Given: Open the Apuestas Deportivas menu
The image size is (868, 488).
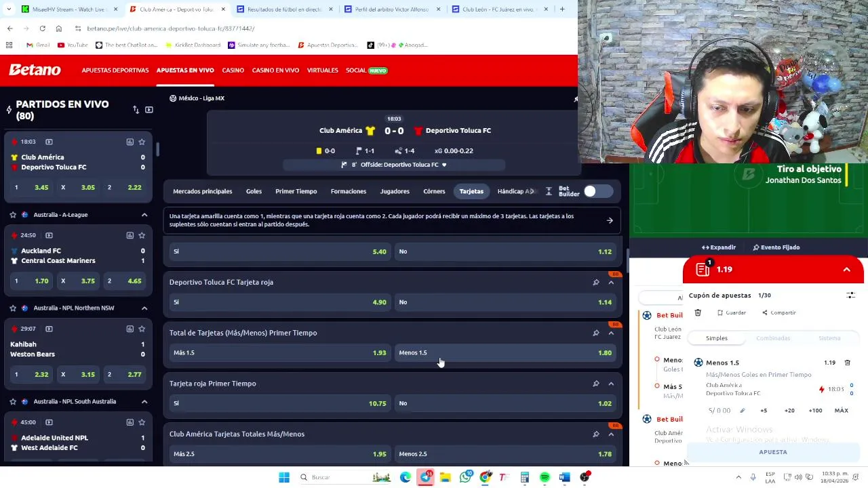Looking at the screenshot, I should point(115,70).
